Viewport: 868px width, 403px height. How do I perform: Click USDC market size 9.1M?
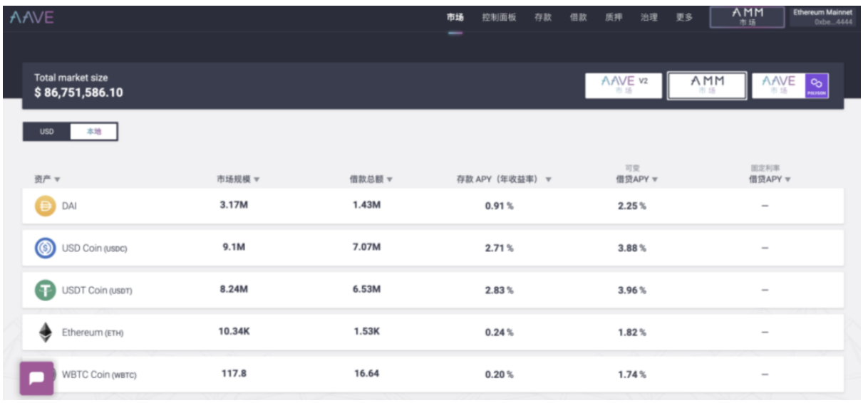234,247
